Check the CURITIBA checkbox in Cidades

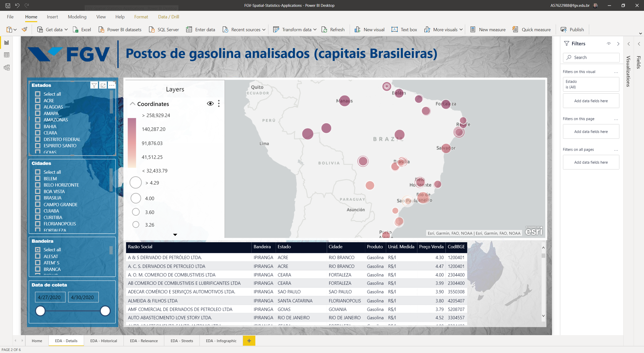pyautogui.click(x=38, y=217)
